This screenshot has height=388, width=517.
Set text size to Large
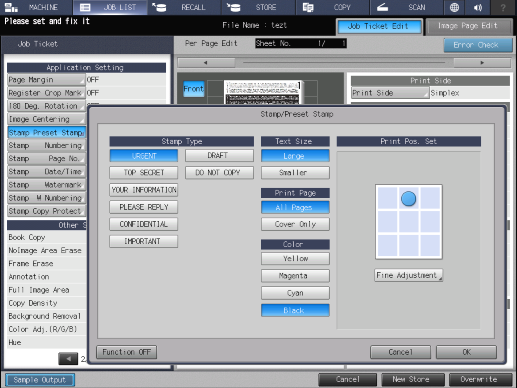click(x=295, y=156)
